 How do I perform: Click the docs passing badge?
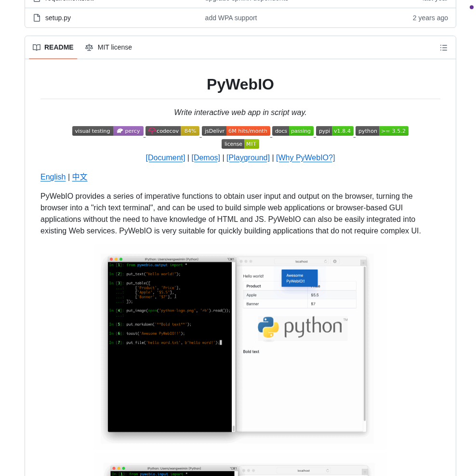293,130
